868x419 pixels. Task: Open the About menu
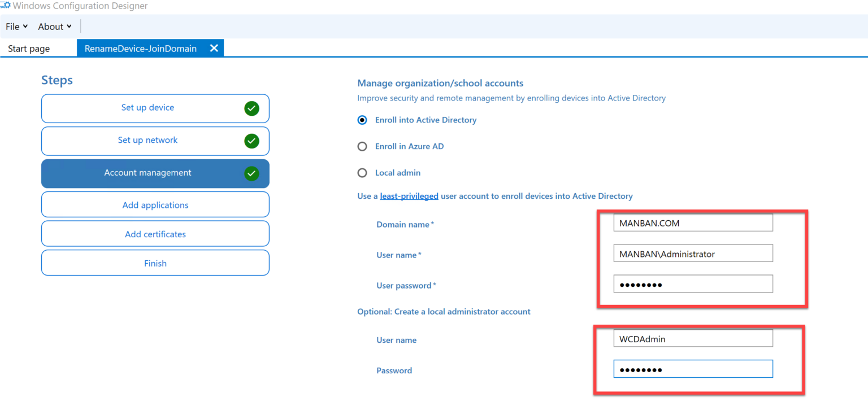point(54,26)
